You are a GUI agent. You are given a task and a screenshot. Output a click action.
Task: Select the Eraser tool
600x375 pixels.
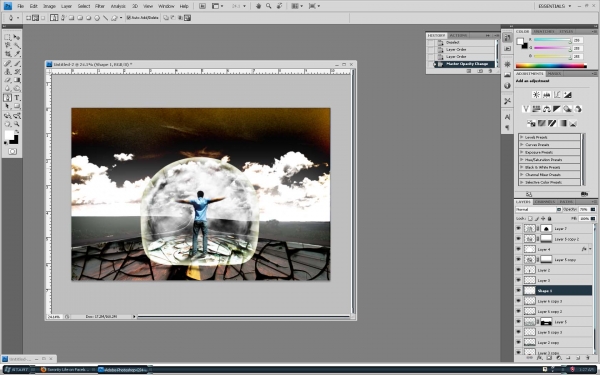tap(7, 80)
